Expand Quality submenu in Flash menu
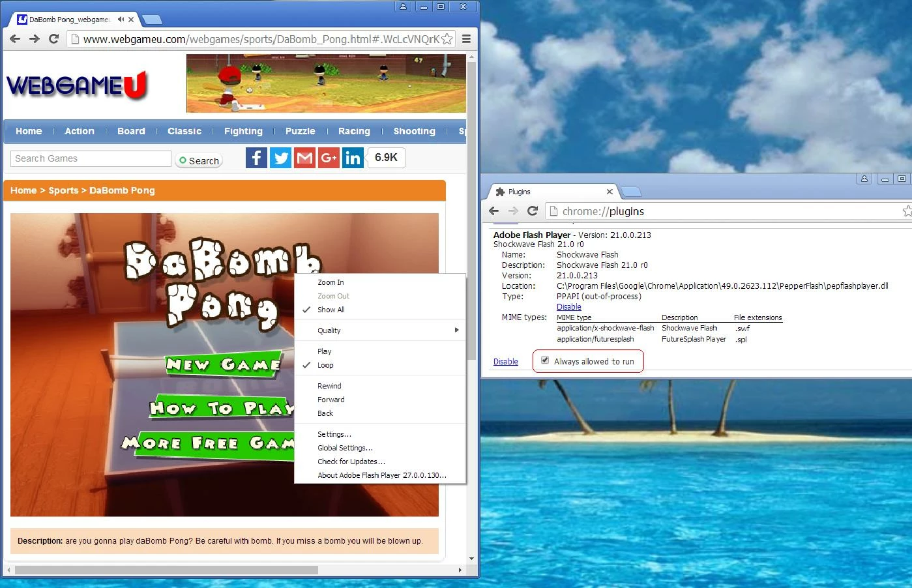 (380, 331)
